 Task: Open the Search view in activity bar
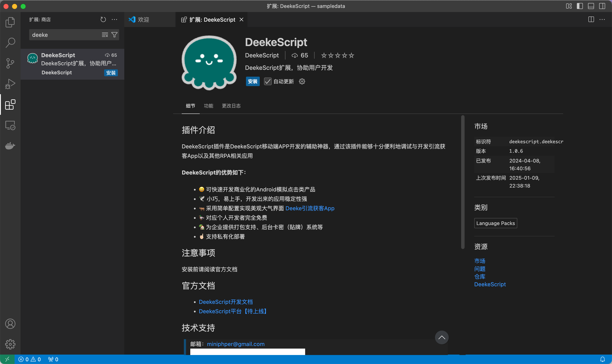coord(10,43)
